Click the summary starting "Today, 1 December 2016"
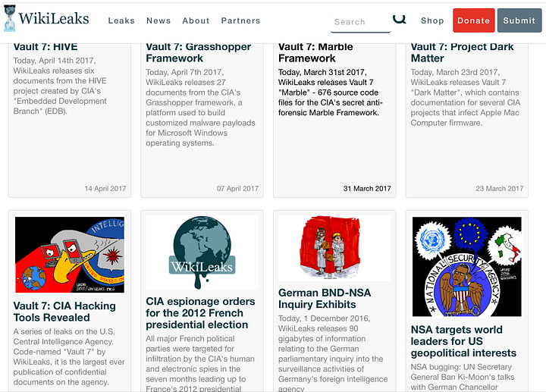Viewport: 546px width, 392px height. 333,353
